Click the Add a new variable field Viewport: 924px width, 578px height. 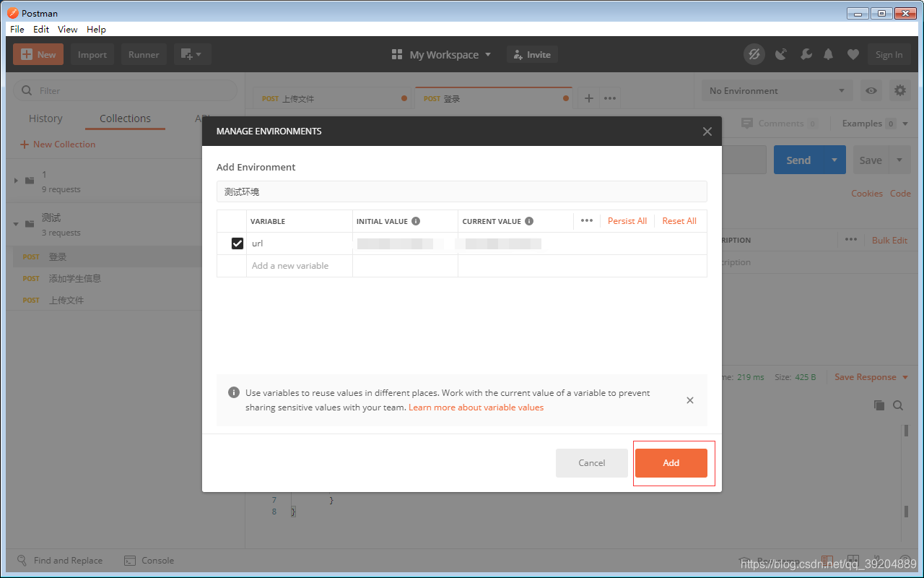pos(300,266)
